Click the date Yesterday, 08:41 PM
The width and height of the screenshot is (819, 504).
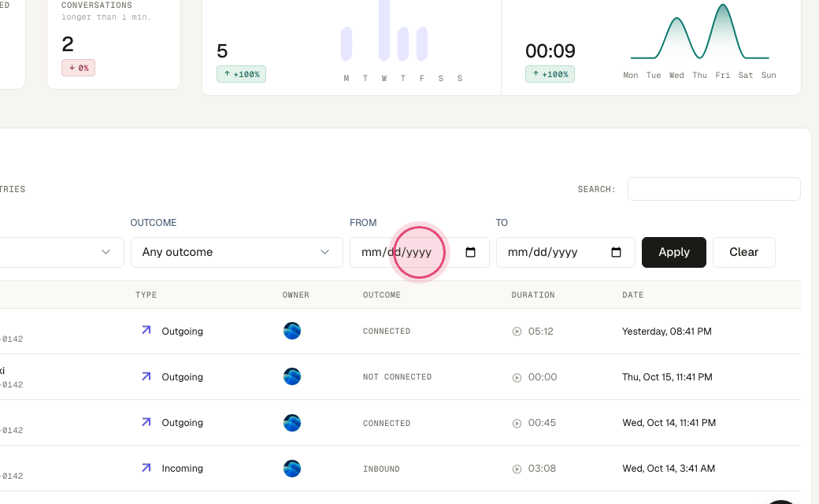667,331
